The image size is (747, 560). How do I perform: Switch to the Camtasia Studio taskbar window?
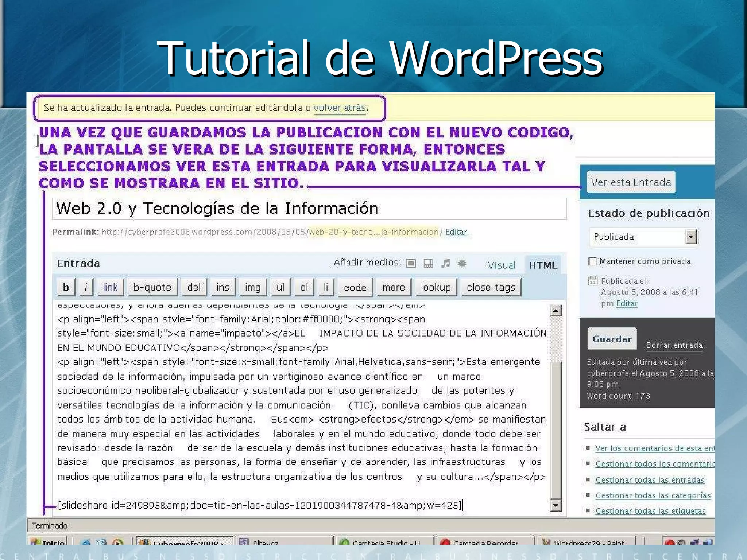384,541
